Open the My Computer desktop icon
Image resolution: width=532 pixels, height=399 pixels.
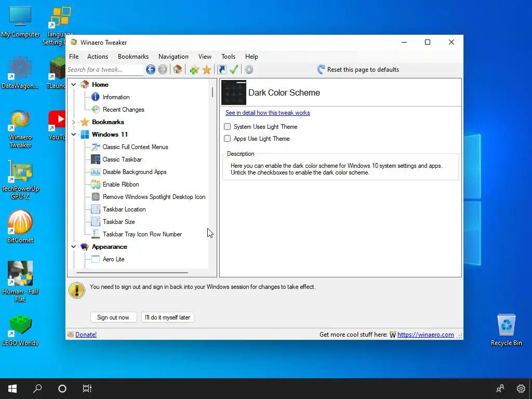click(20, 22)
